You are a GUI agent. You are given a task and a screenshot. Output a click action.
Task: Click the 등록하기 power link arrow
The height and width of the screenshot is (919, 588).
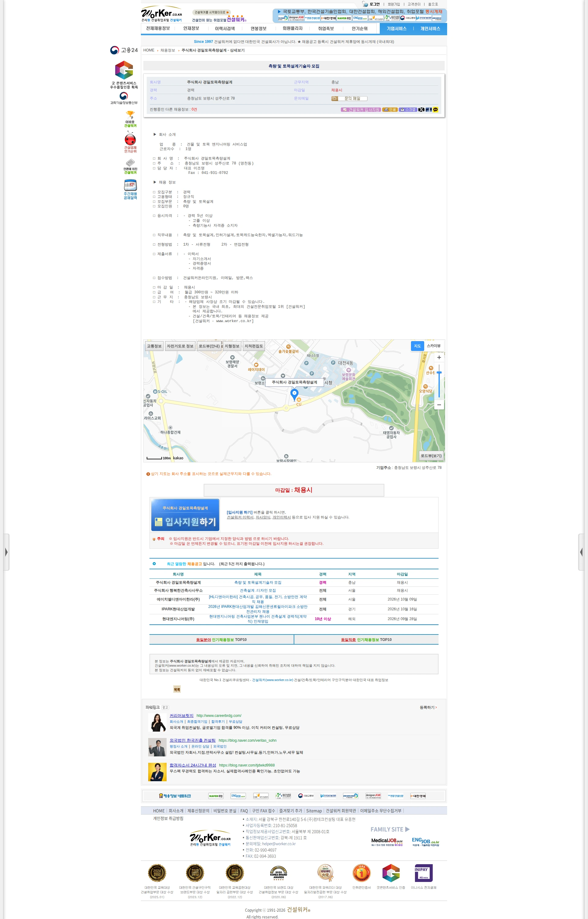coord(428,707)
